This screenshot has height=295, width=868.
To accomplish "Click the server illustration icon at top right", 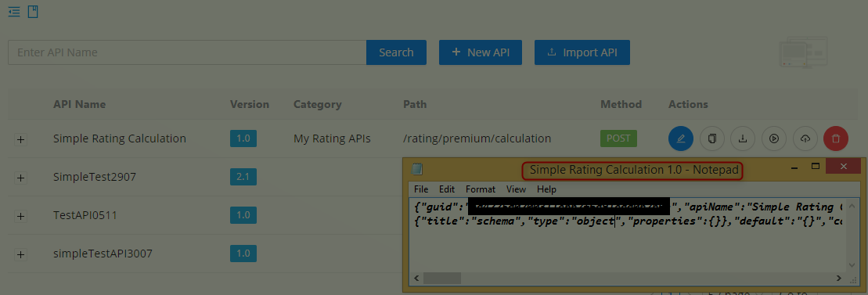I will click(x=803, y=52).
